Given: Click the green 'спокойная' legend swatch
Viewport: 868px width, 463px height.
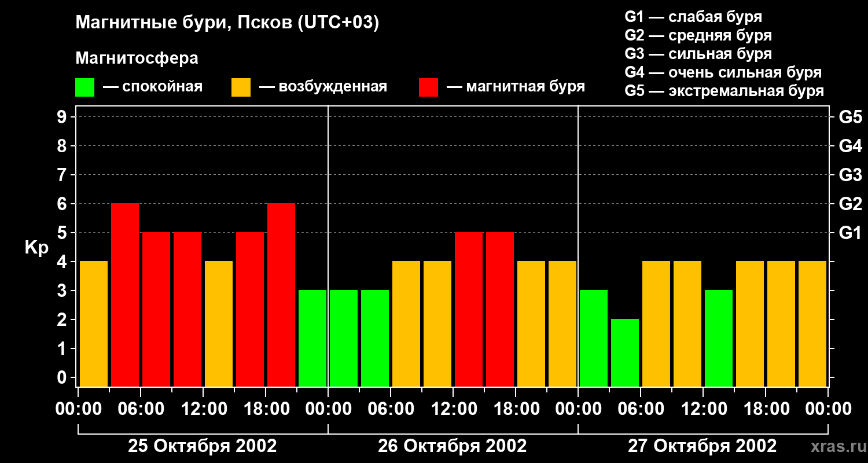Looking at the screenshot, I should tap(84, 87).
